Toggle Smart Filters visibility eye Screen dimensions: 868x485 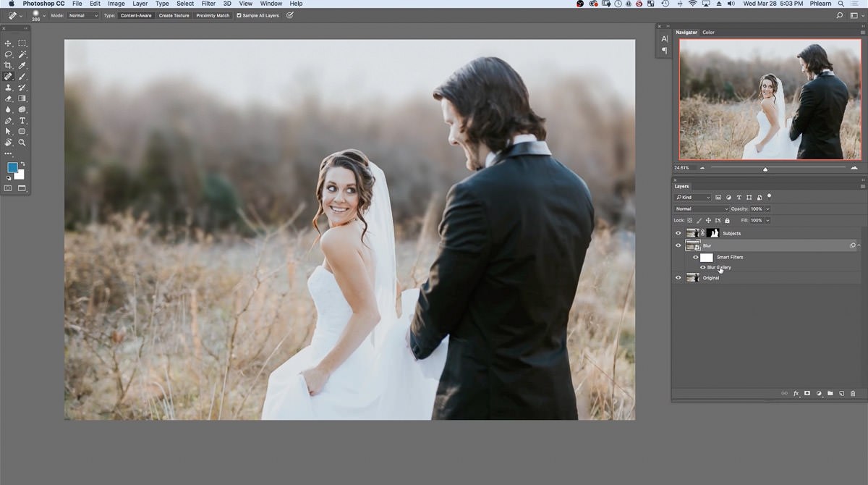pyautogui.click(x=696, y=257)
